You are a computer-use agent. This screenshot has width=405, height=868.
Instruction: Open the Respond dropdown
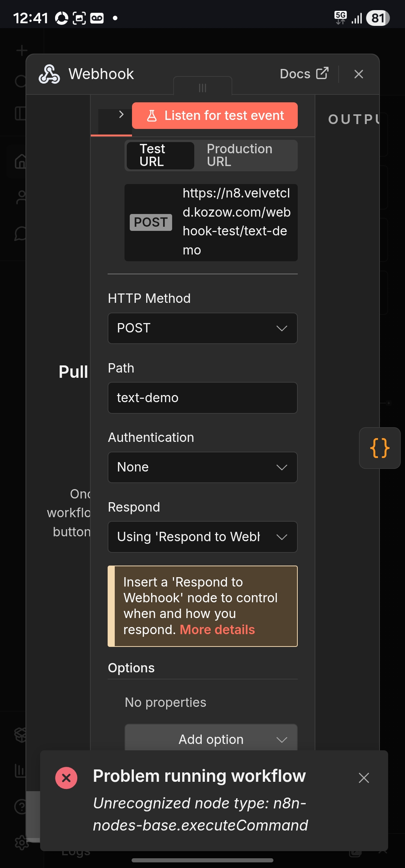[x=202, y=537]
